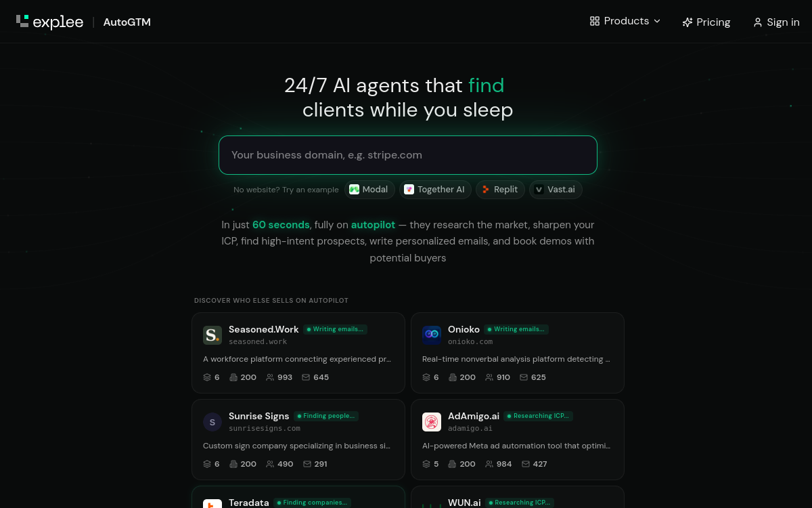Click the Products grid icon
812x508 pixels.
(595, 21)
